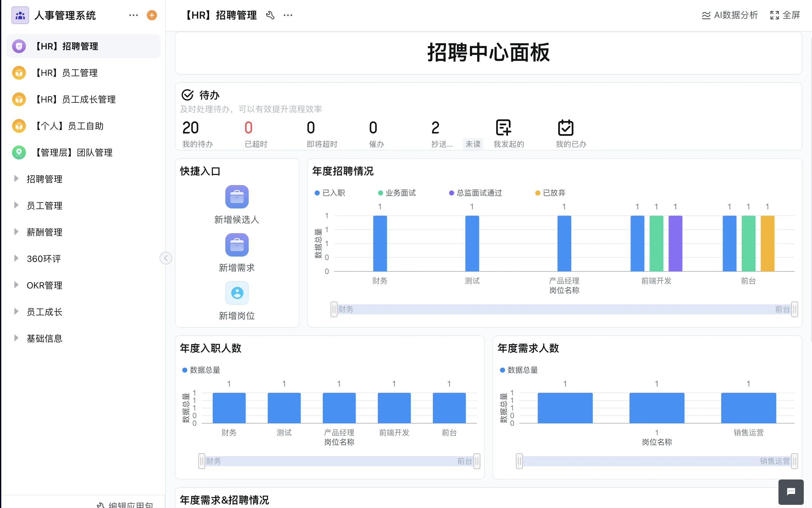Viewport: 812px width, 508px height.
Task: Open the floating chat bubble at bottom right
Action: tap(791, 492)
